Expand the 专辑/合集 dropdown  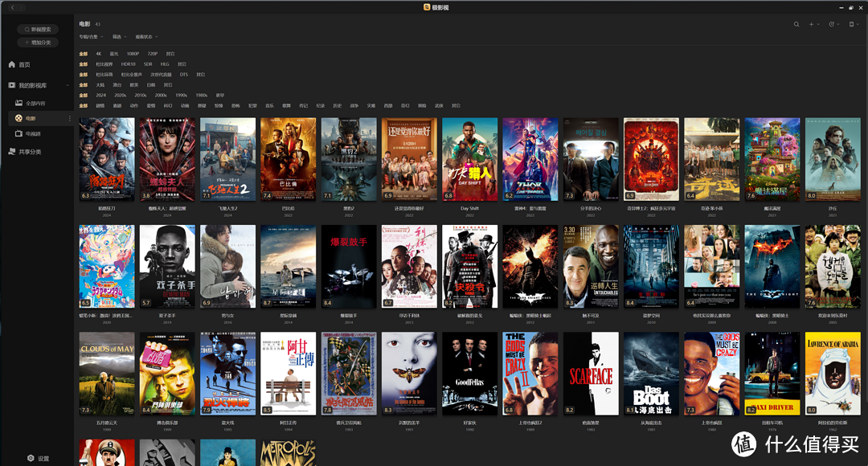coord(90,37)
